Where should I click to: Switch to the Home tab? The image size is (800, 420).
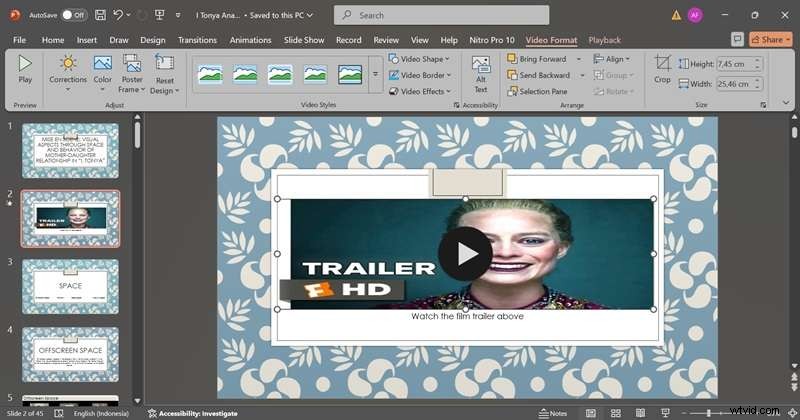point(53,40)
